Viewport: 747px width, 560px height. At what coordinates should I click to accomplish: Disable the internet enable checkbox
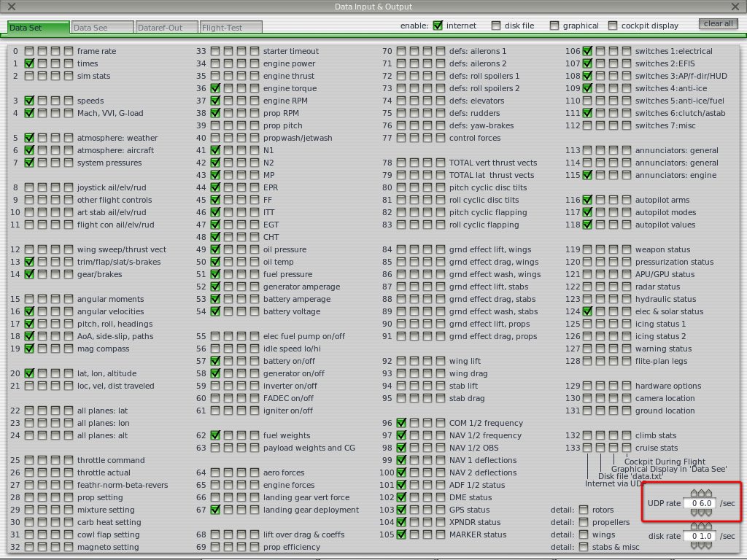[x=438, y=26]
